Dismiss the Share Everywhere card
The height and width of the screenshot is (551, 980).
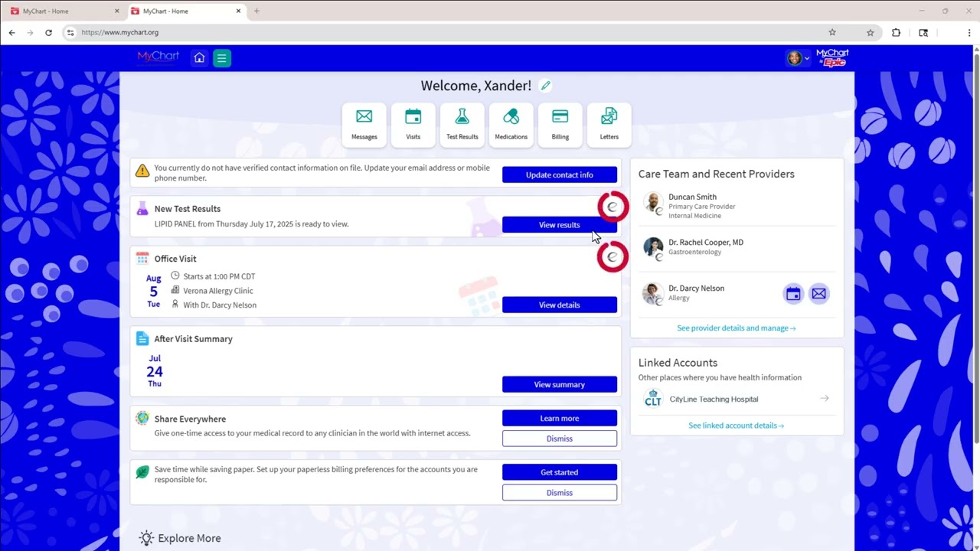pos(560,439)
